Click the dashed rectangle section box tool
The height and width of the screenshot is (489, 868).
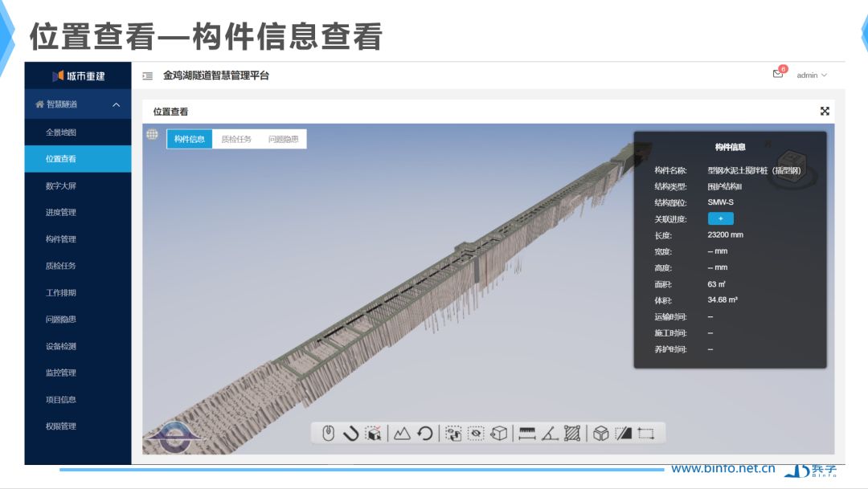pos(646,433)
